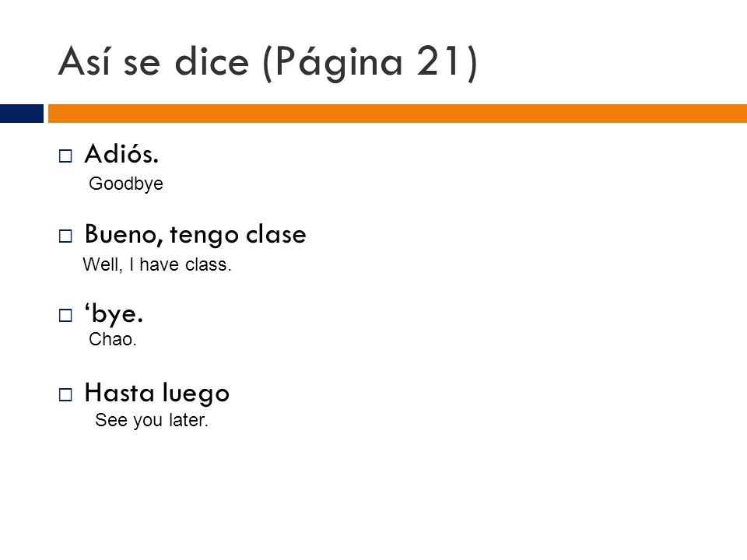The width and height of the screenshot is (747, 560).
Task: Click the square bullet beside Adiós
Action: (x=65, y=156)
